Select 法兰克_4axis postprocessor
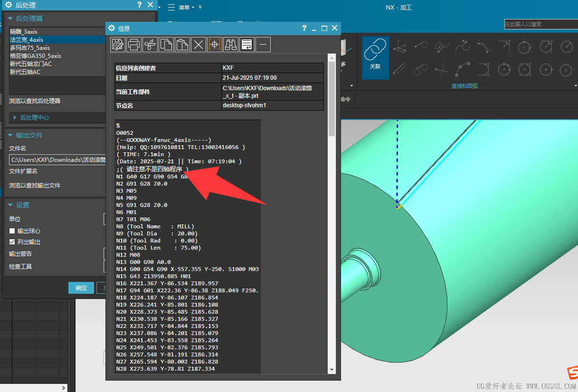The height and width of the screenshot is (392, 578). point(57,40)
